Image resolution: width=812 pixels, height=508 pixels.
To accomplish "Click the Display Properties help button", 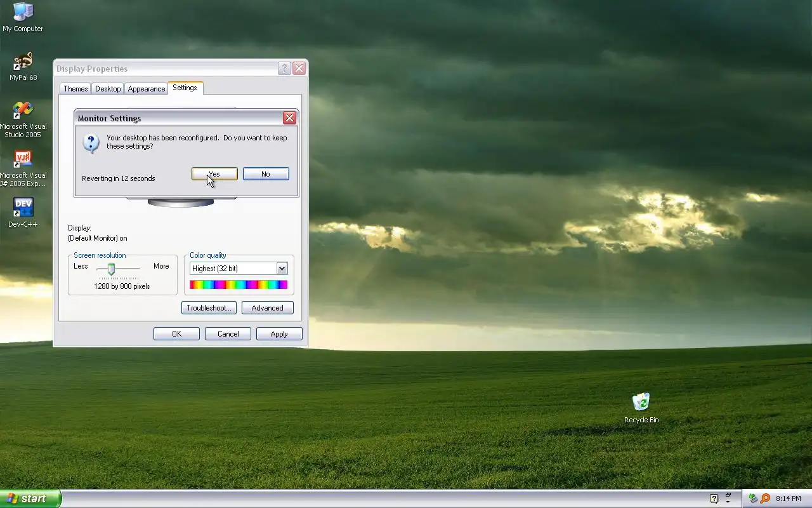I will [x=284, y=69].
